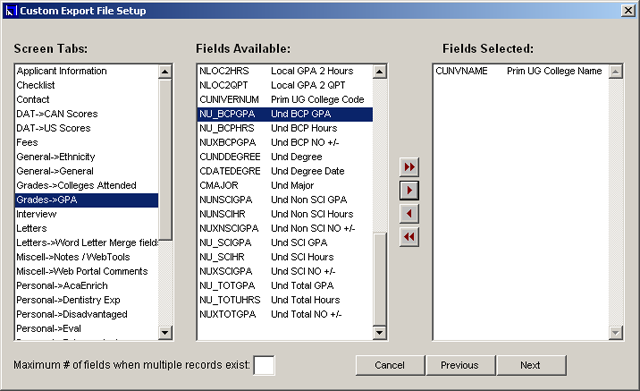The height and width of the screenshot is (391, 640).
Task: Cancel the export file setup
Action: coord(390,365)
